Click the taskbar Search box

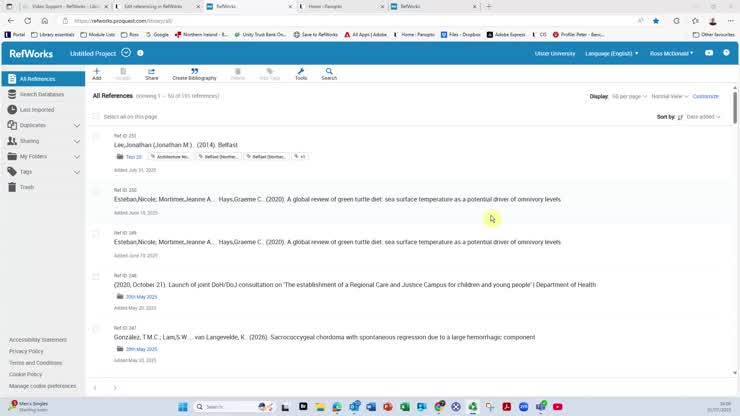coord(234,407)
